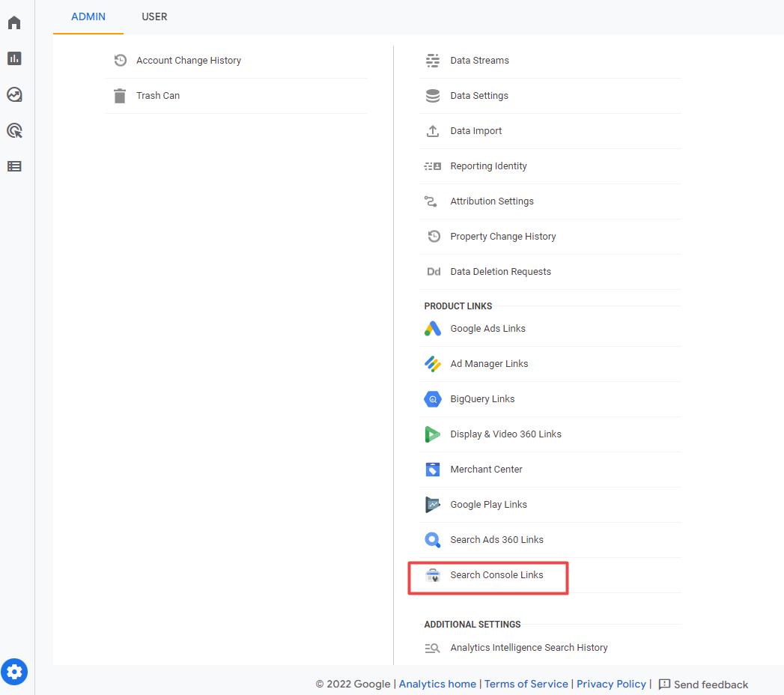The height and width of the screenshot is (695, 784).
Task: Click the Ad Manager logo icon
Action: 433,364
